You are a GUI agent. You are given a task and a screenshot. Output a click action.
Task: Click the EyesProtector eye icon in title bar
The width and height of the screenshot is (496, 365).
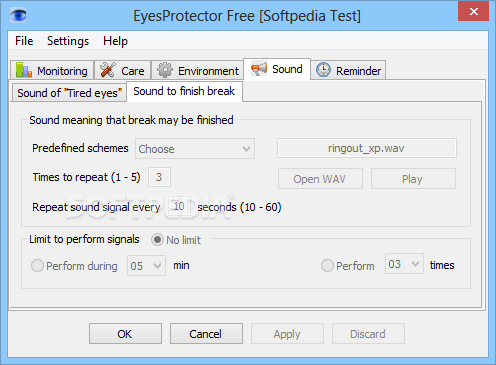click(18, 15)
